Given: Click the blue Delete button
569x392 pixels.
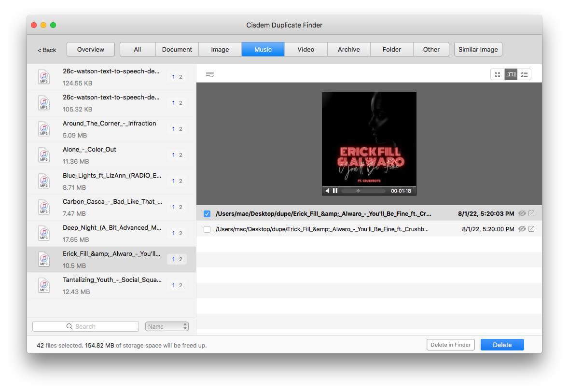Looking at the screenshot, I should pos(502,345).
